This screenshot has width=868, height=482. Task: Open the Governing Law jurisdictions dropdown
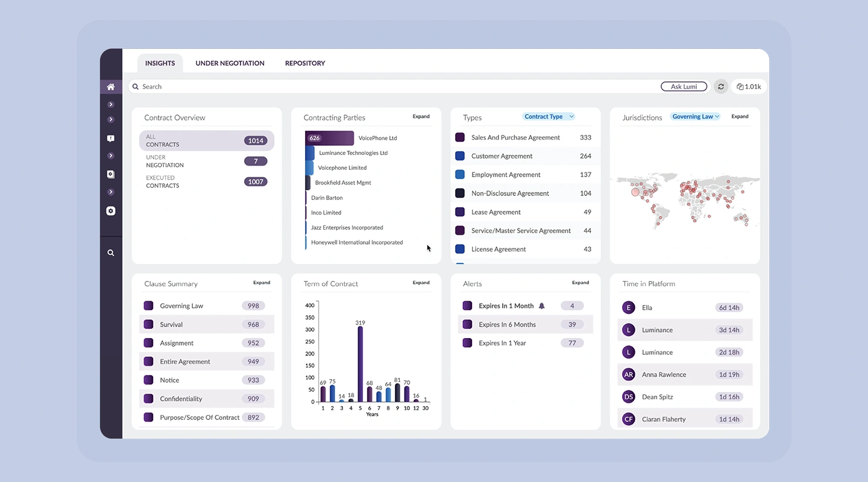(x=696, y=117)
